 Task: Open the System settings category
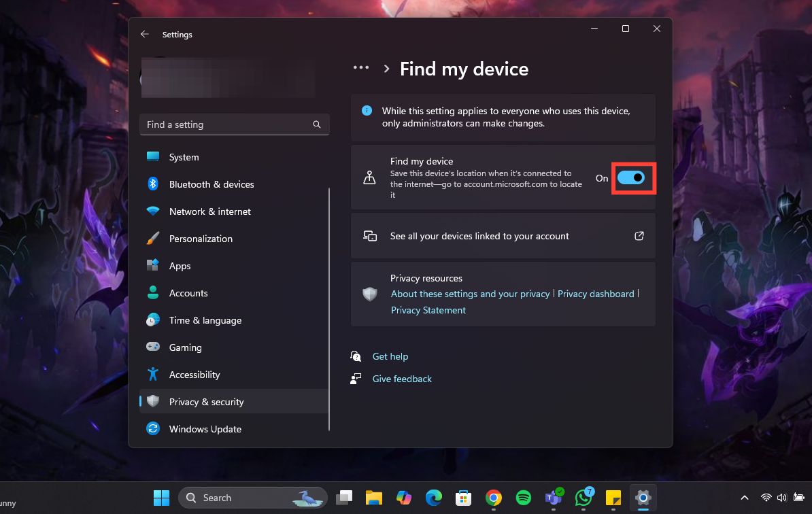(x=184, y=157)
